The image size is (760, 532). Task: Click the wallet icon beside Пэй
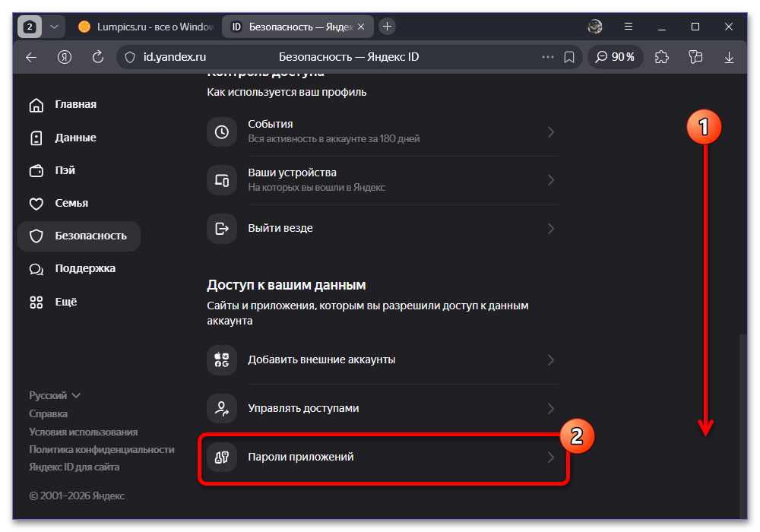(x=36, y=170)
